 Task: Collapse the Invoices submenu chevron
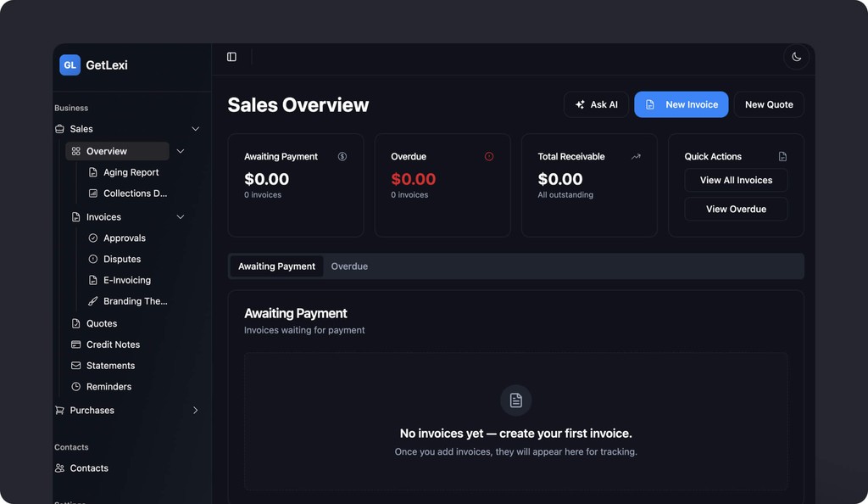181,217
